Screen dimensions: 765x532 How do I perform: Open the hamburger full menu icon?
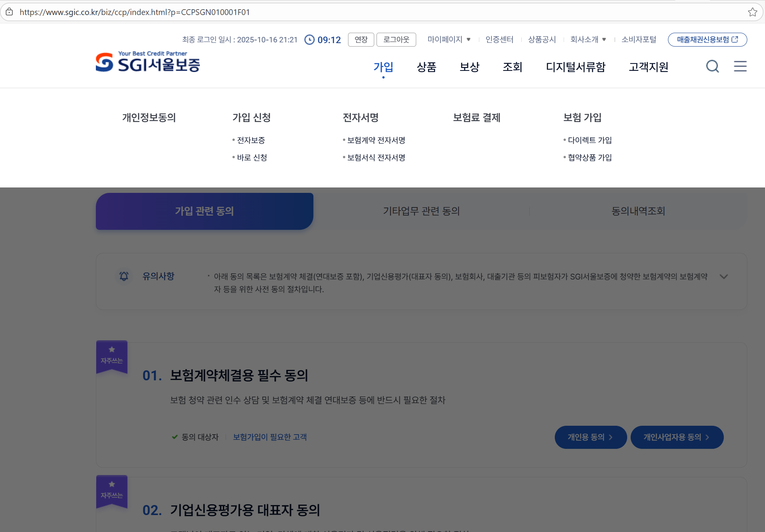pos(740,67)
